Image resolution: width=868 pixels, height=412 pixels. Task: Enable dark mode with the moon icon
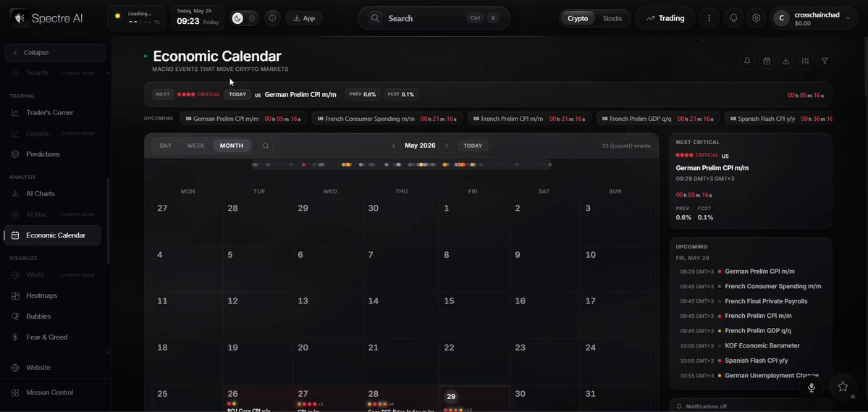237,18
